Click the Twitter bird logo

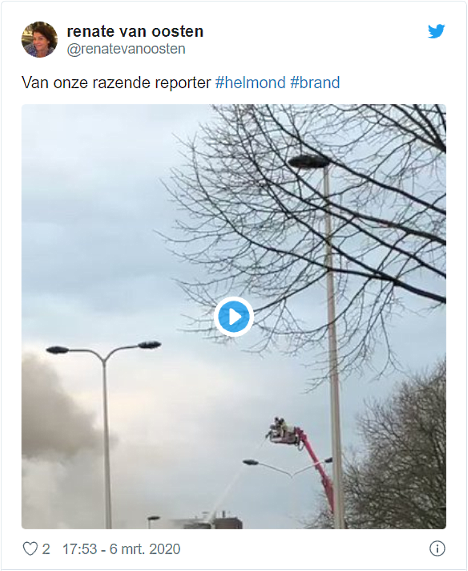436,31
